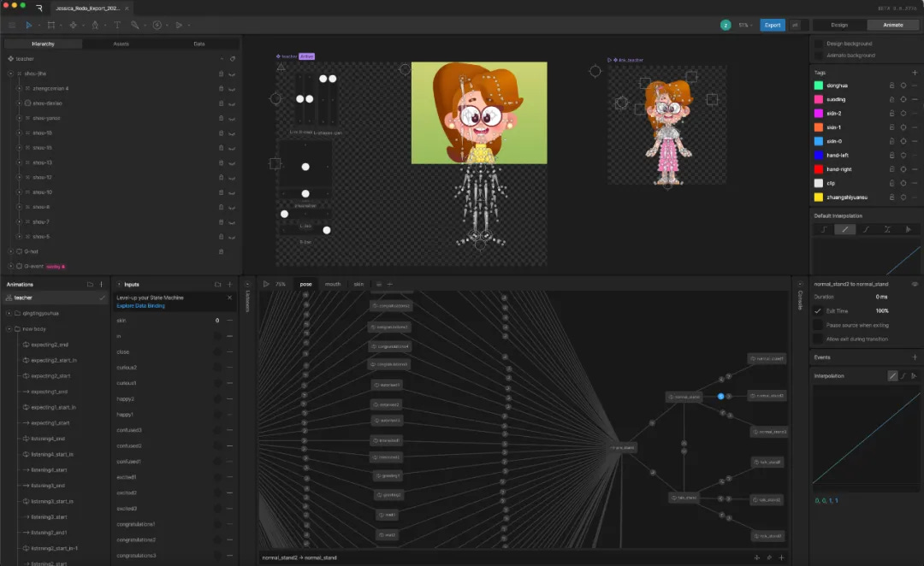Lock the donghua tag
The width and height of the screenshot is (924, 566).
pos(891,85)
